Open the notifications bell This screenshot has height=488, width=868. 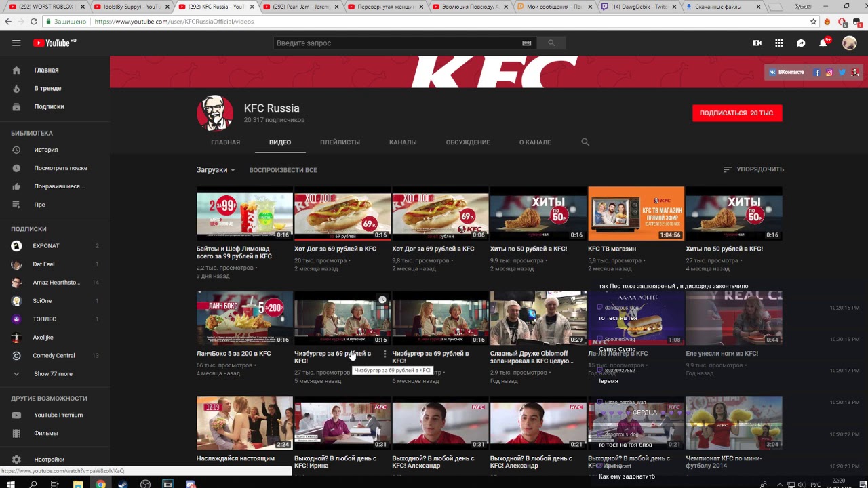(x=823, y=43)
